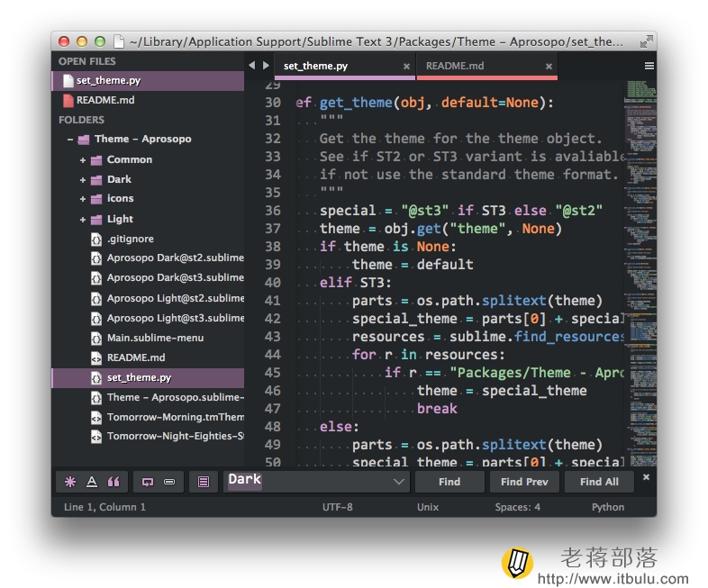Click the Theme - Aprosopo folder icon
Screen dimensions: 708x588
pos(83,140)
